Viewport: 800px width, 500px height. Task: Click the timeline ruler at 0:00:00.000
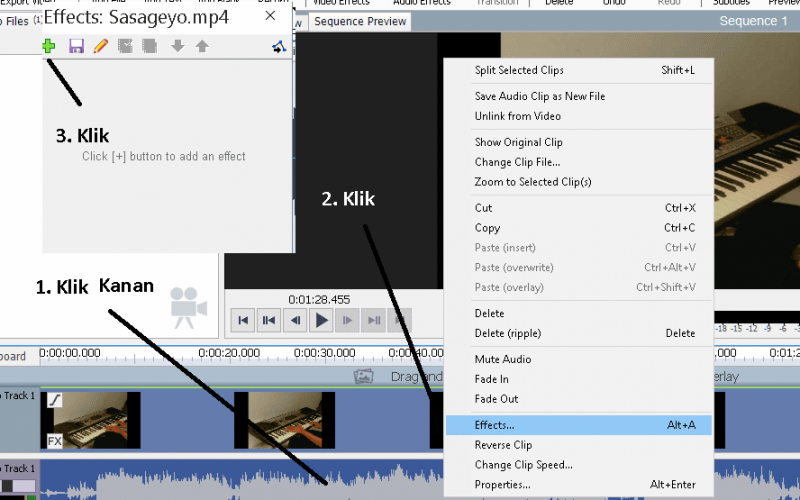point(70,353)
